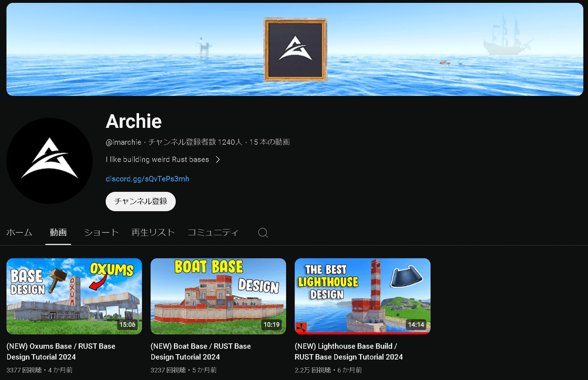
Task: Click the Oxums Base video title
Action: (61, 352)
